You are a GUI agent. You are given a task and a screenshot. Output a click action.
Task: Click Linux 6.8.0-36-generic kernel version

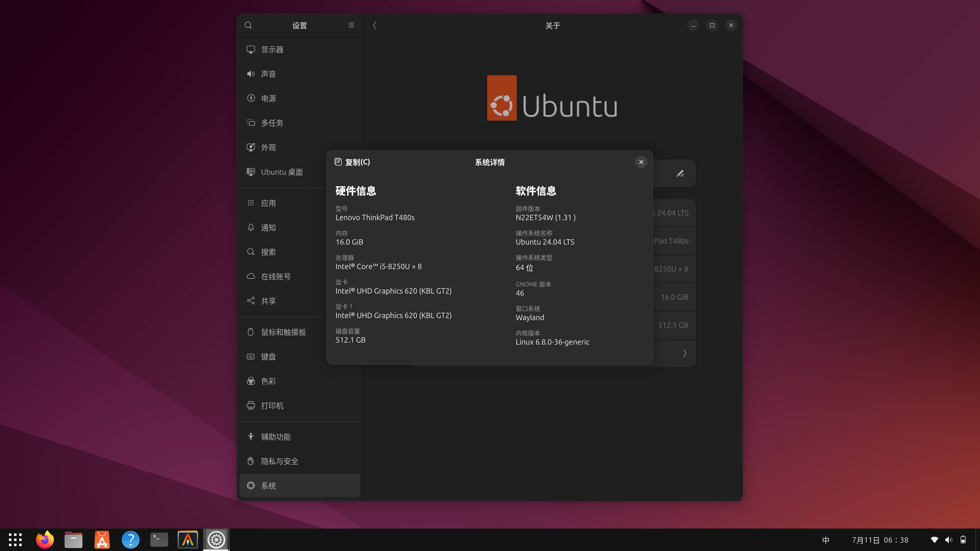pyautogui.click(x=552, y=342)
